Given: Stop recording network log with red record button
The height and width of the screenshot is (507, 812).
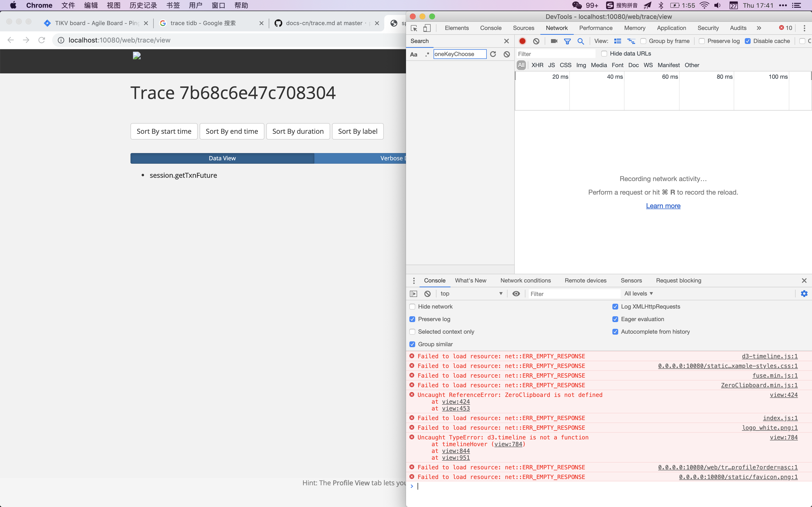Looking at the screenshot, I should pyautogui.click(x=522, y=41).
